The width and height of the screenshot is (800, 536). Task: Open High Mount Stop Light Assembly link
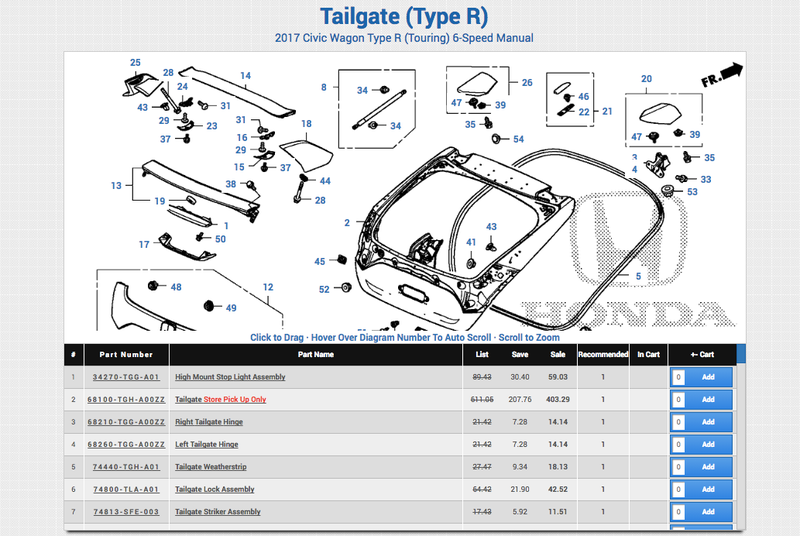pyautogui.click(x=230, y=377)
